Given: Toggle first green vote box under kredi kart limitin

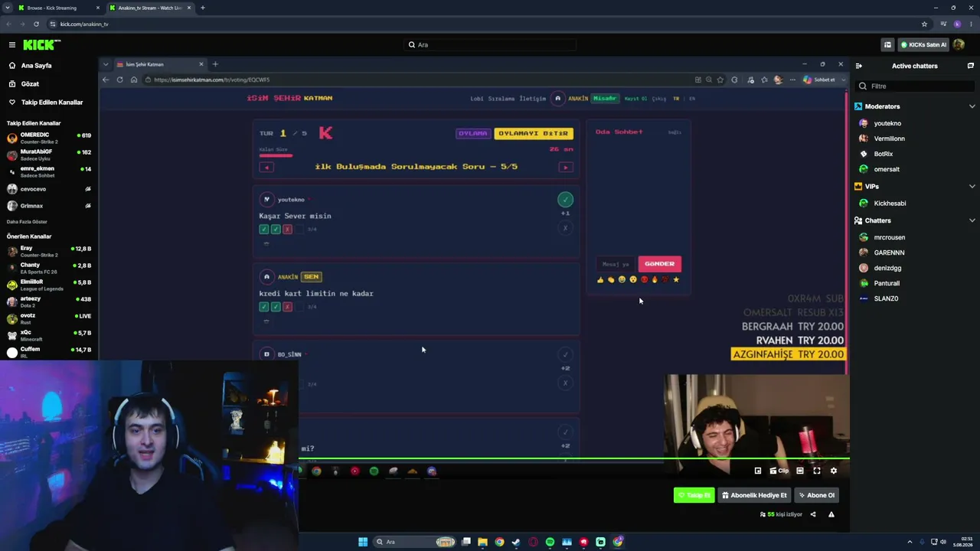Looking at the screenshot, I should tap(264, 307).
